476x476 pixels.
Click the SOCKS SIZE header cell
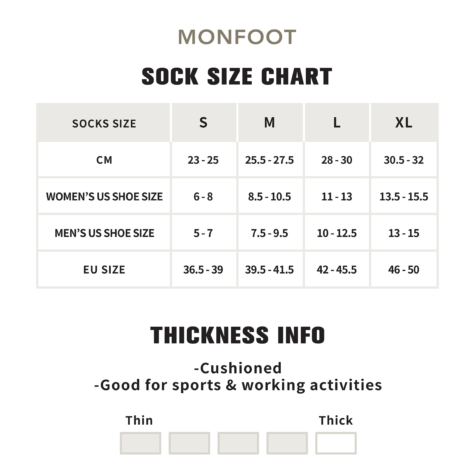[104, 124]
